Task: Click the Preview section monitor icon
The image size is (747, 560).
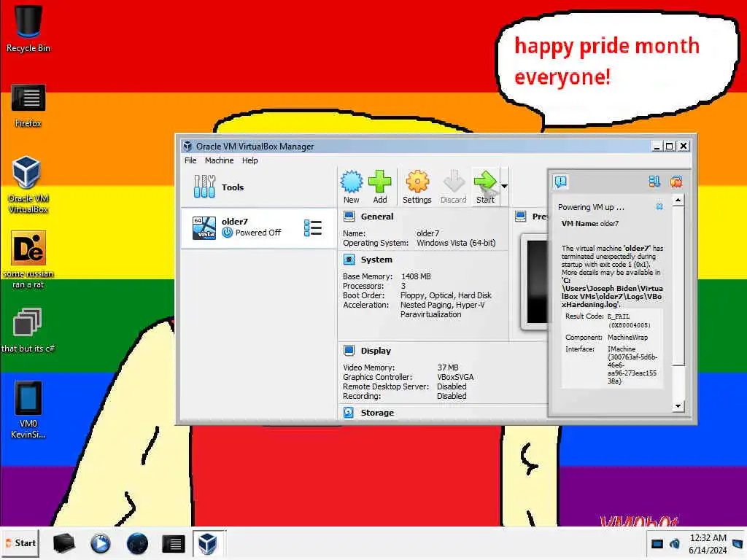Action: point(521,217)
